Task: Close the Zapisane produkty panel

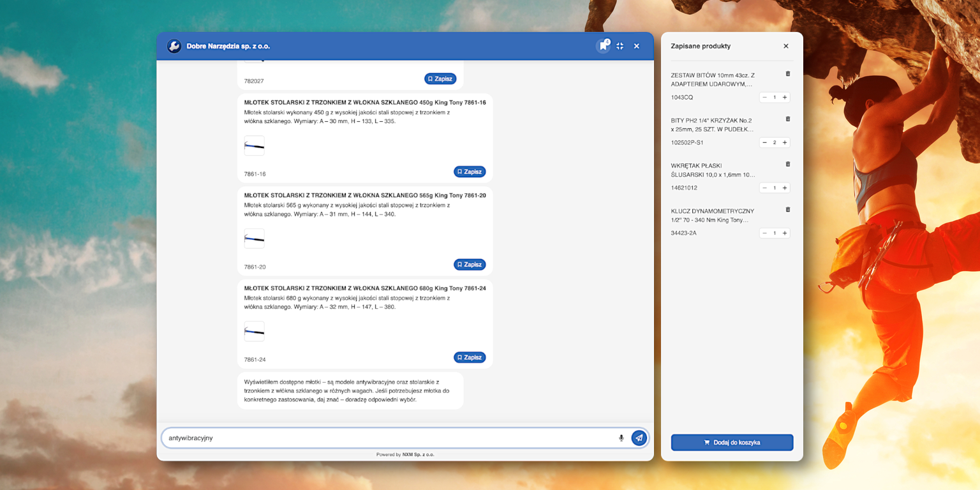Action: [785, 46]
